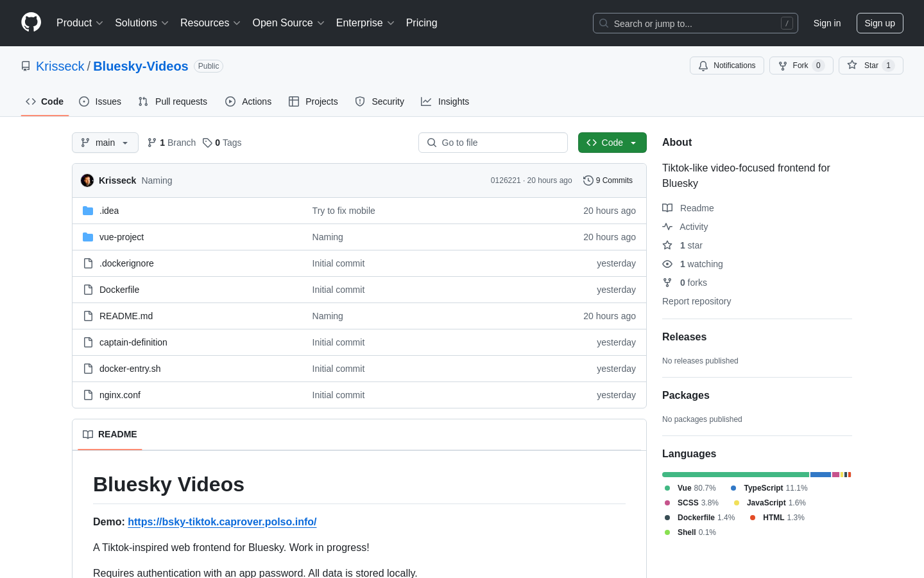The height and width of the screenshot is (578, 924).
Task: Switch to the Code tab
Action: click(x=45, y=101)
